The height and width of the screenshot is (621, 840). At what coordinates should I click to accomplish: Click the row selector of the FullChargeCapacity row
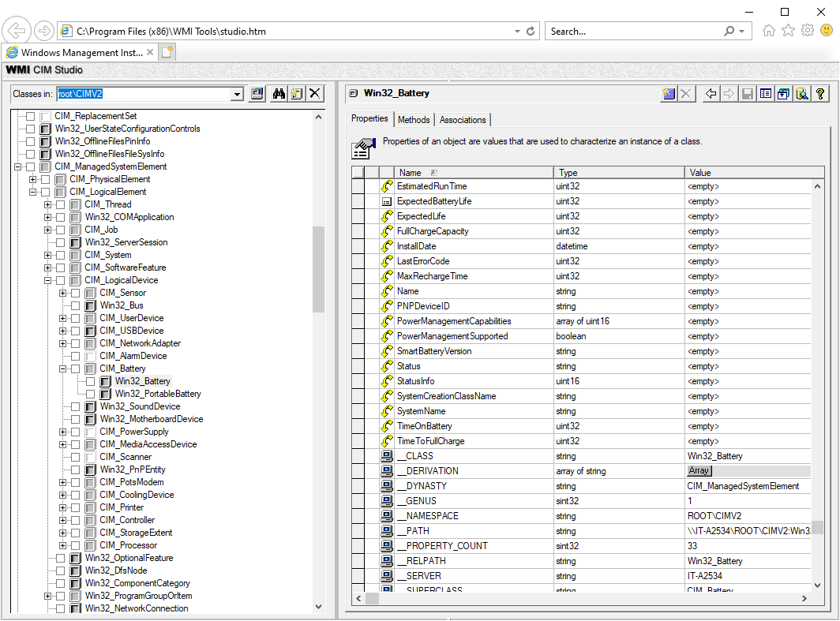[x=358, y=231]
